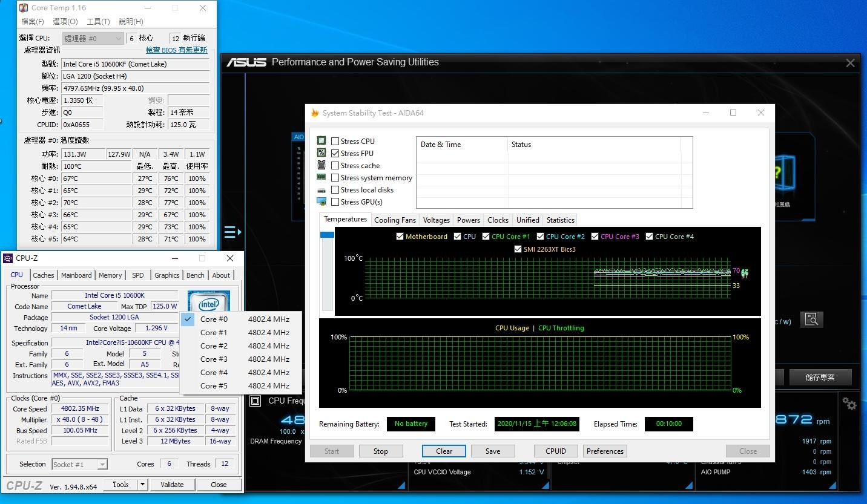Open the processor selection dropdown in Core Temp
The width and height of the screenshot is (867, 504).
[x=93, y=38]
